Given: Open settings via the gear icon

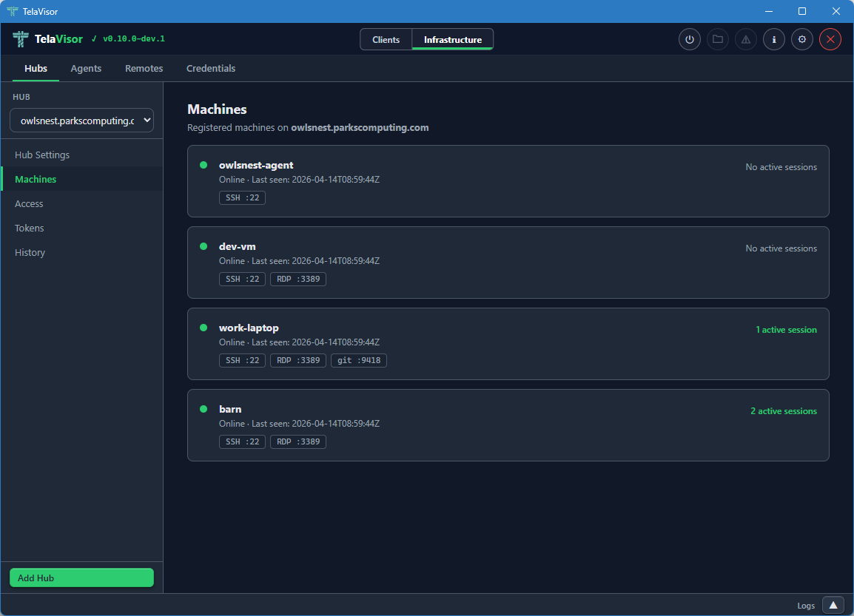Looking at the screenshot, I should [x=802, y=39].
